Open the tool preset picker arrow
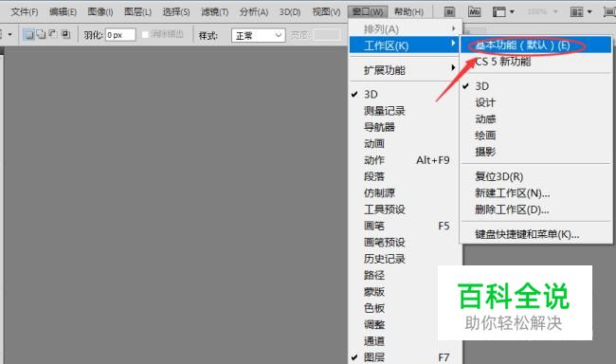This screenshot has height=364, width=616. (9, 34)
